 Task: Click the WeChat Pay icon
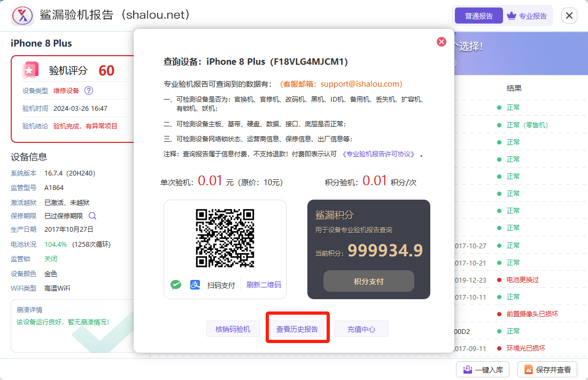[176, 285]
